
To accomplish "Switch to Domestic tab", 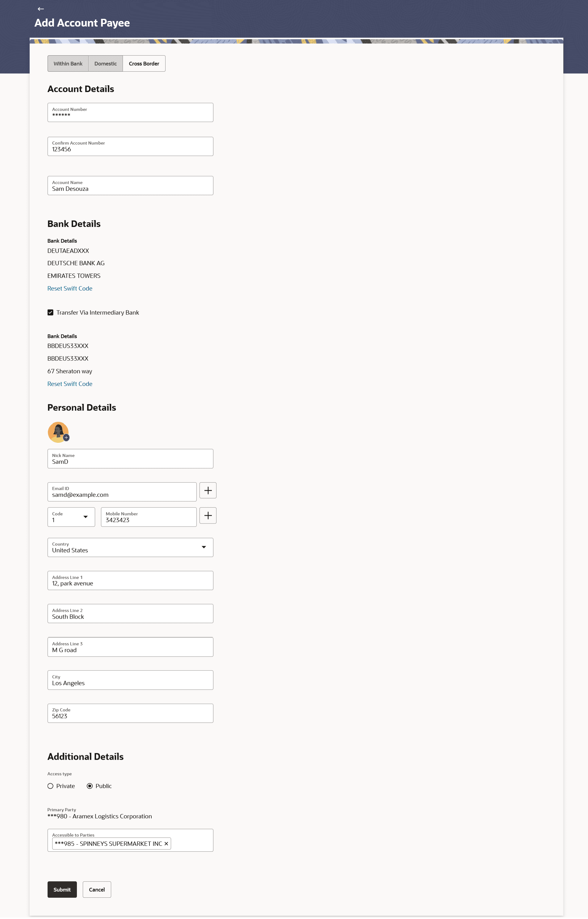I will 105,64.
